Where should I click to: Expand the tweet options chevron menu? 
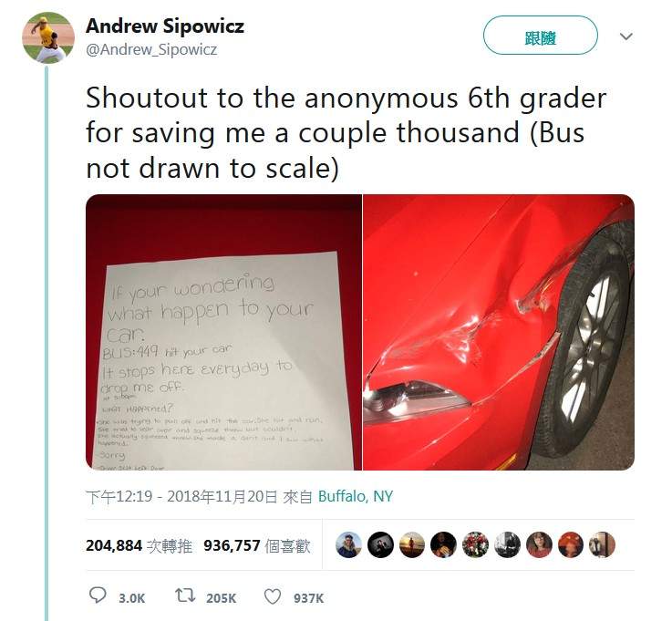point(626,36)
